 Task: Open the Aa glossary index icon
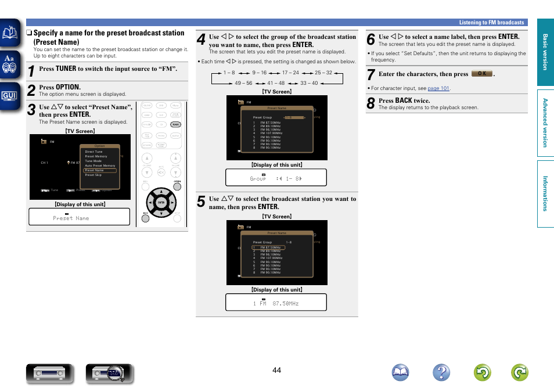coord(10,64)
